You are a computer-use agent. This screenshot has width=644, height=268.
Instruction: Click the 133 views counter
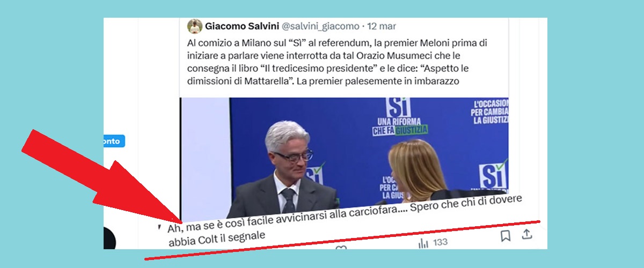pyautogui.click(x=440, y=242)
